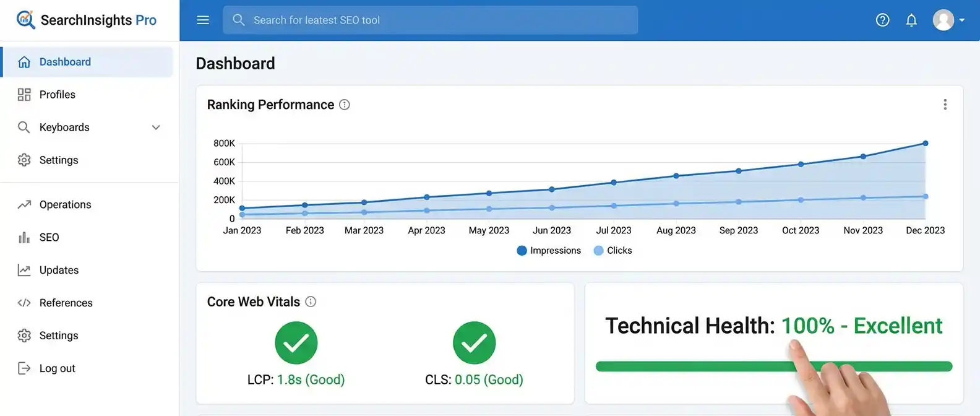The image size is (980, 416).
Task: Click the Core Web Vitals info icon
Action: (311, 301)
